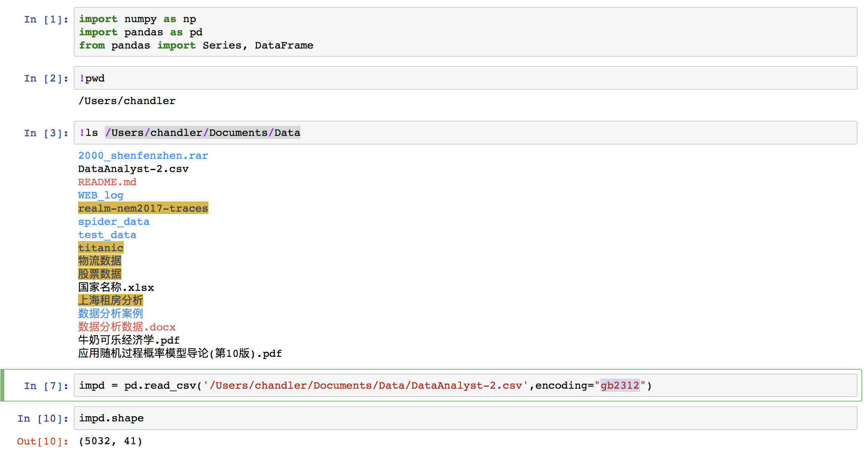The height and width of the screenshot is (452, 868).
Task: Click the /Users/chandler output text
Action: (127, 101)
